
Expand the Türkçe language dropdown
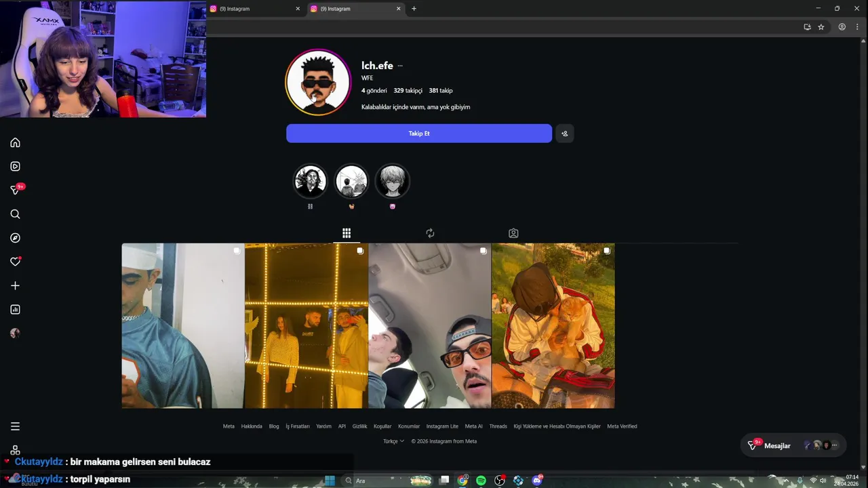click(393, 441)
